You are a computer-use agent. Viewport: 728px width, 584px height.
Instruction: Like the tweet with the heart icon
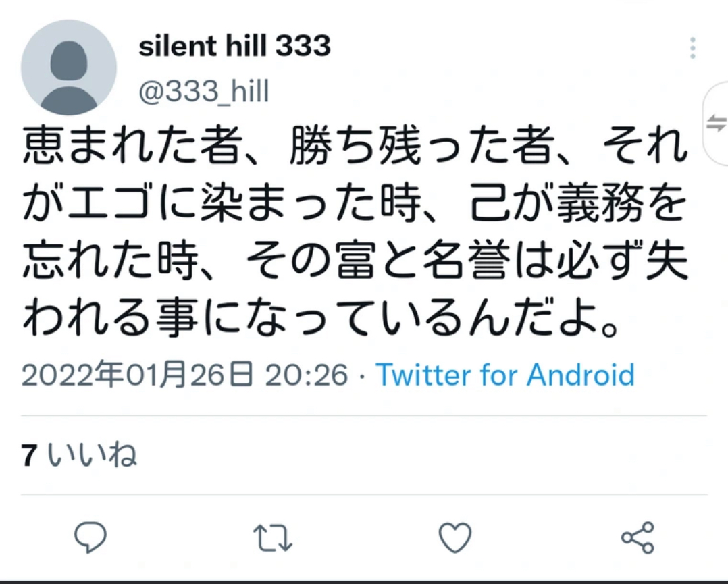pyautogui.click(x=455, y=537)
